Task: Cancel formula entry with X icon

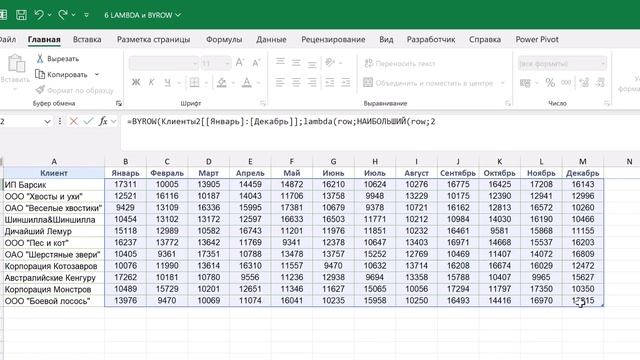Action: pos(73,121)
